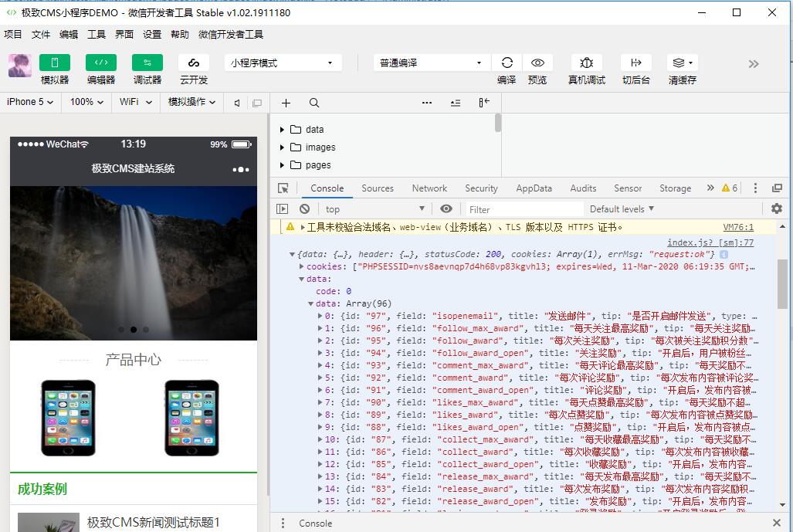The image size is (793, 532).
Task: Open the index.js? [sm]:77 source link
Action: coord(710,242)
